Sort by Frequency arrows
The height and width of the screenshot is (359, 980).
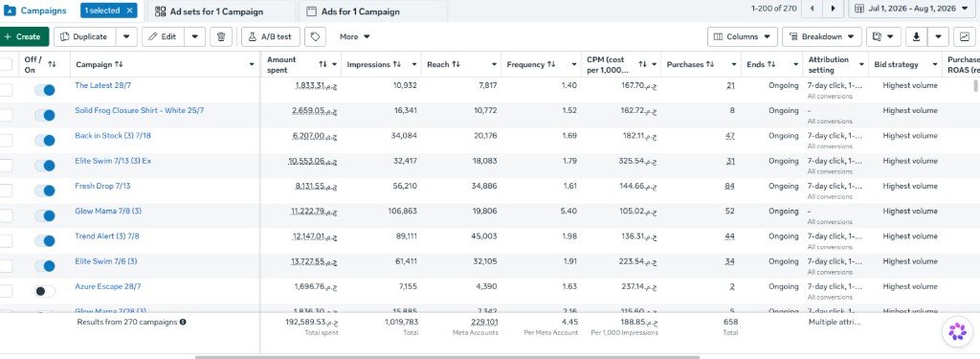(x=551, y=64)
